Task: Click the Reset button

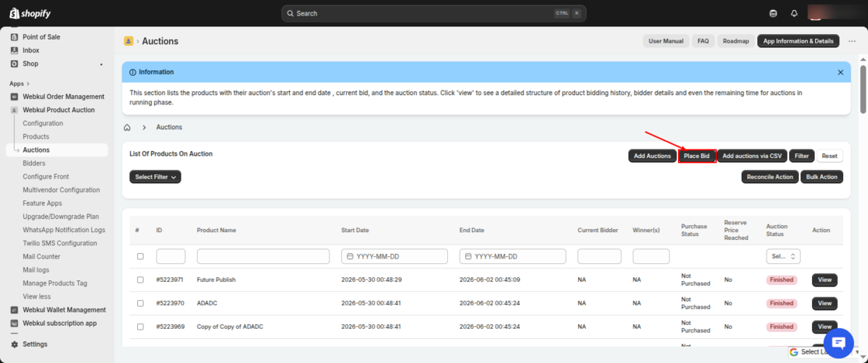Action: coord(829,156)
